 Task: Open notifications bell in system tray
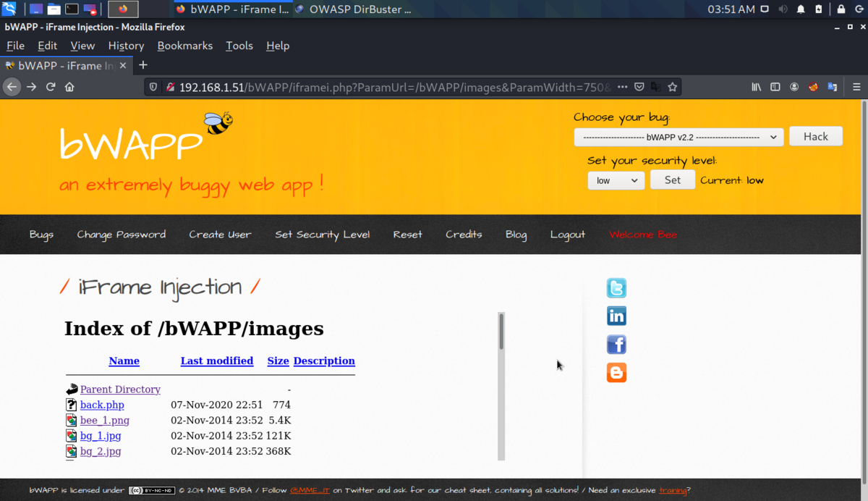pyautogui.click(x=801, y=9)
